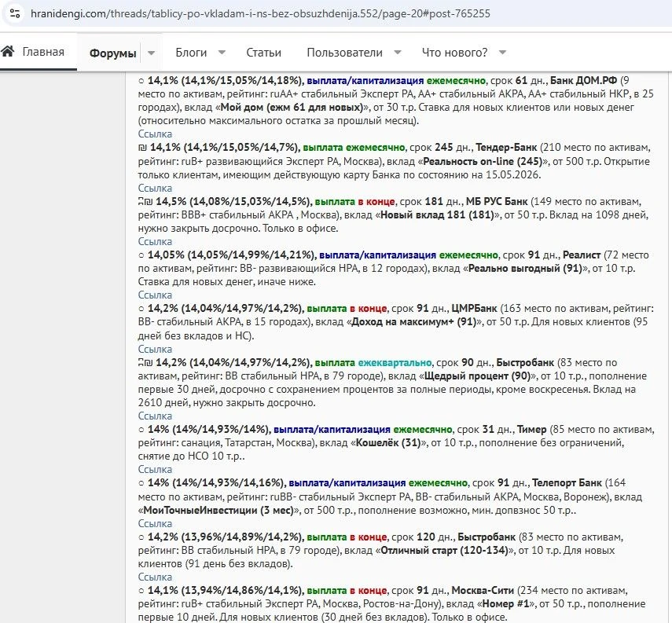Click the circle marker before Тимер 14% rate
The width and height of the screenshot is (672, 623).
[x=141, y=429]
